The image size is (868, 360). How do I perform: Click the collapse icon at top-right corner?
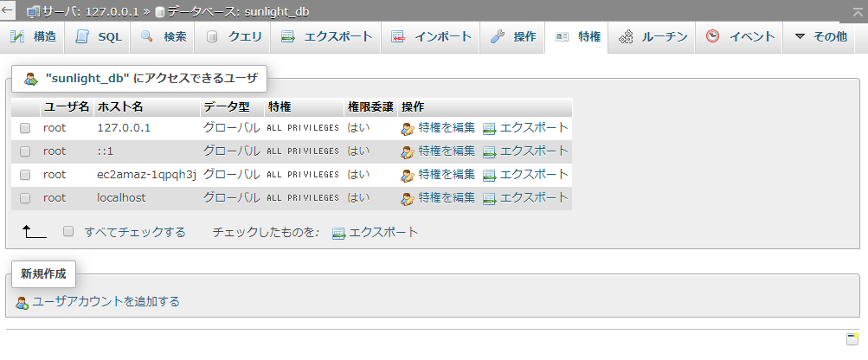[x=857, y=12]
